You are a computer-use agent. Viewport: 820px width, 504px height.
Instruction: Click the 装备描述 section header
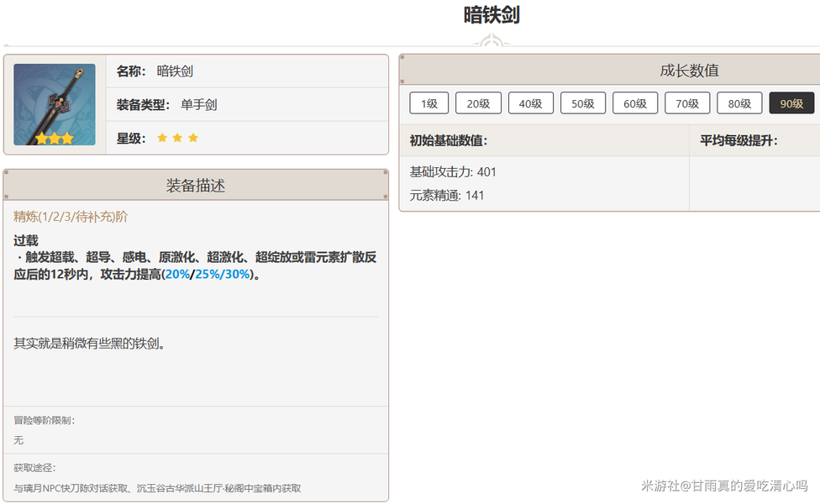pos(196,186)
